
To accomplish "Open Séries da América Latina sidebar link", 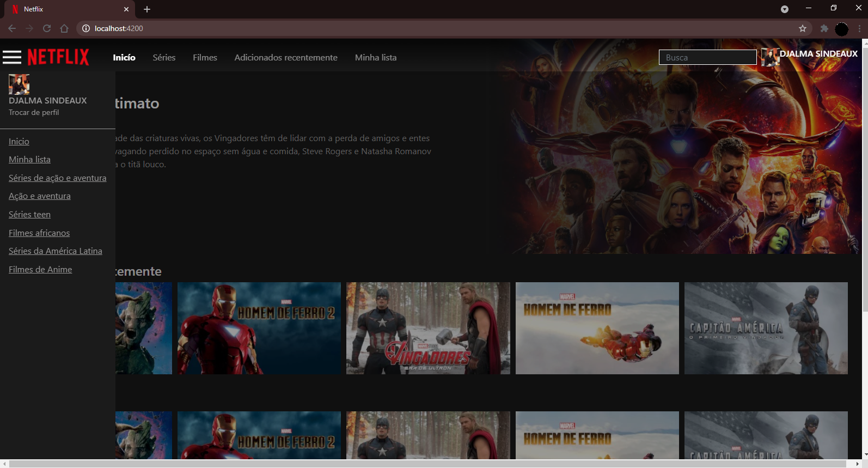I will point(56,251).
